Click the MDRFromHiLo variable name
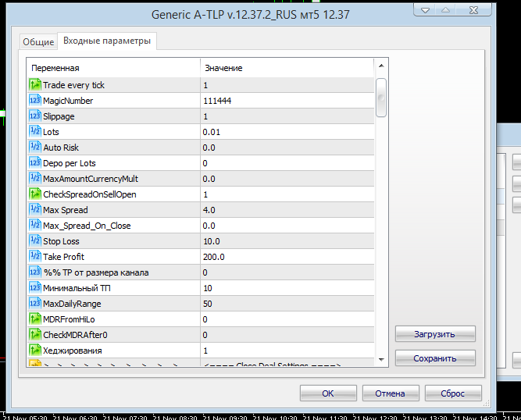521x420 pixels. (69, 319)
